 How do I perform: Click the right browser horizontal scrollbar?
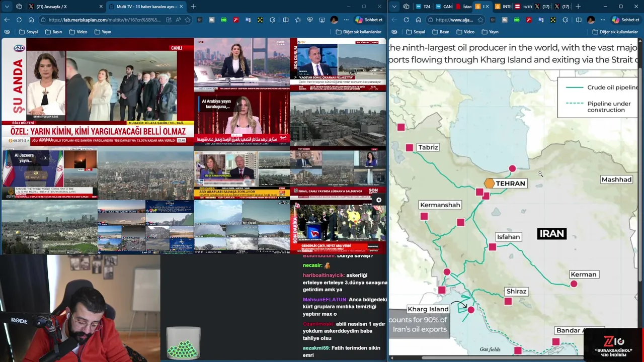(503, 358)
